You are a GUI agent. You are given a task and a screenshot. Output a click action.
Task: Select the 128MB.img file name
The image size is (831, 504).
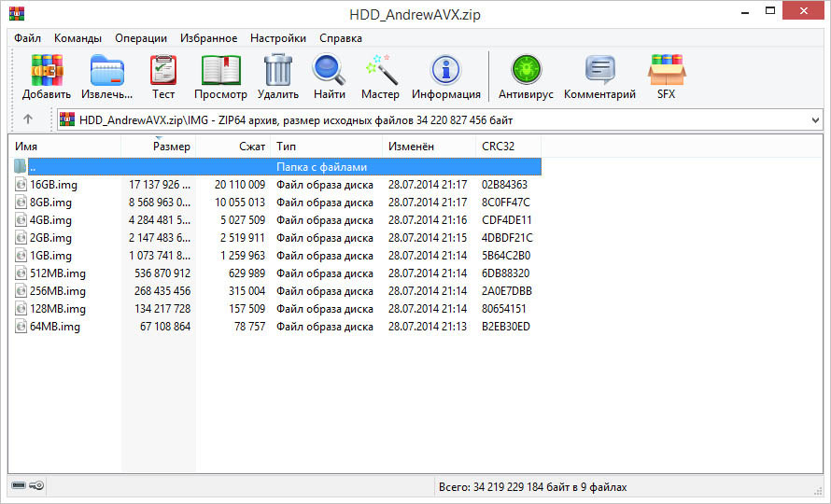pos(58,308)
